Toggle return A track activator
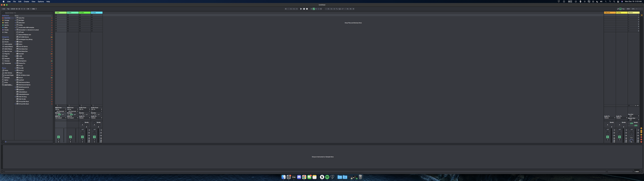Image resolution: width=644 pixels, height=181 pixels. pos(608,137)
